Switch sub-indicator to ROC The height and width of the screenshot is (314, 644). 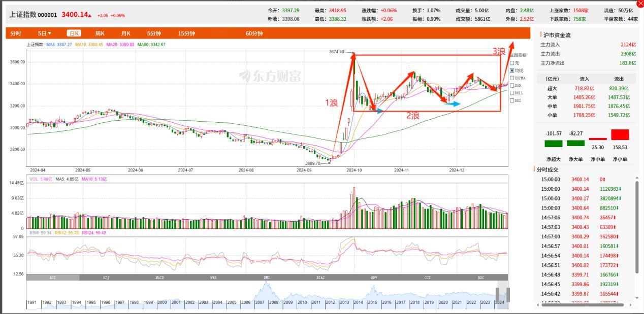pyautogui.click(x=481, y=277)
